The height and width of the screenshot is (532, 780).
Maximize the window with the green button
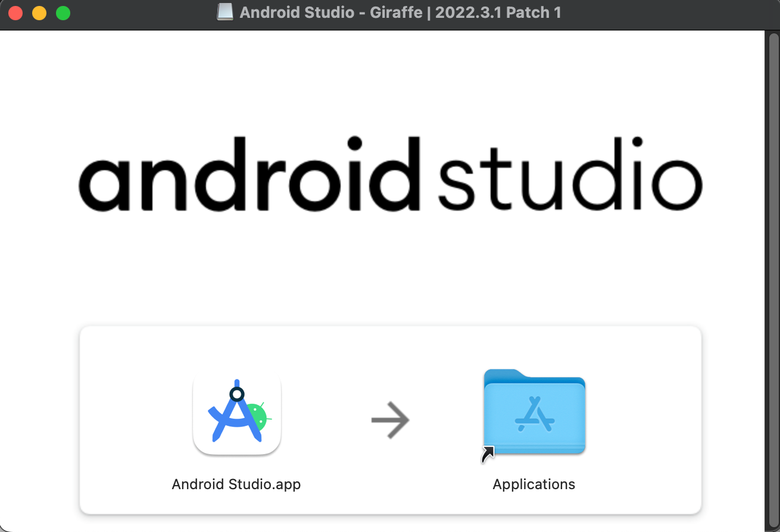(x=63, y=13)
